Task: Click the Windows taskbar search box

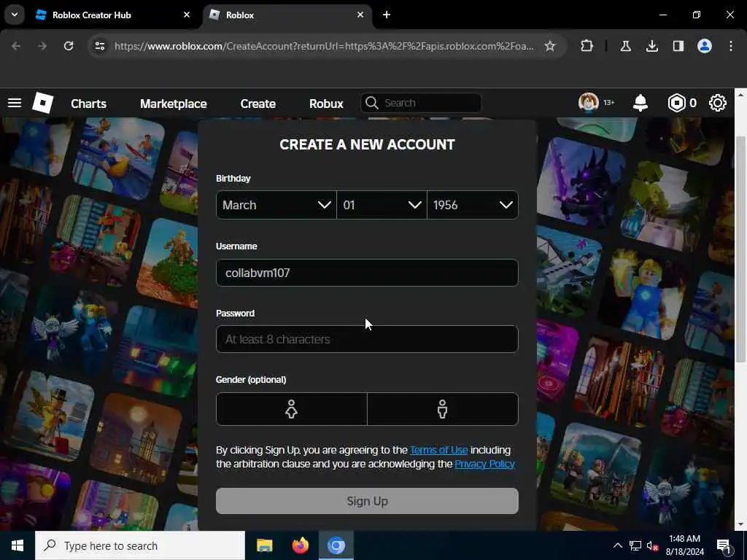Action: click(140, 545)
